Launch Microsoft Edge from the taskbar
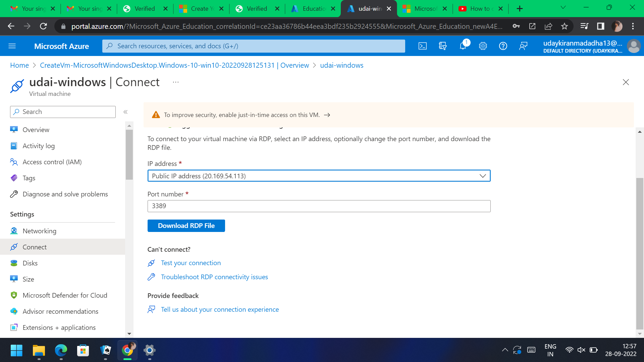The width and height of the screenshot is (644, 362). 61,350
